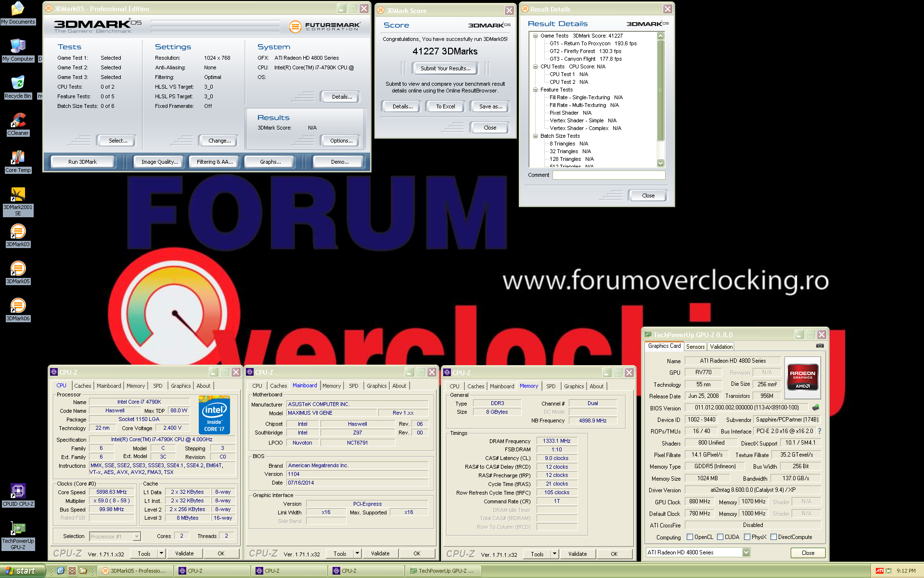Click the Radeon Graphics logo in GPU-Z
924x578 pixels.
point(802,378)
